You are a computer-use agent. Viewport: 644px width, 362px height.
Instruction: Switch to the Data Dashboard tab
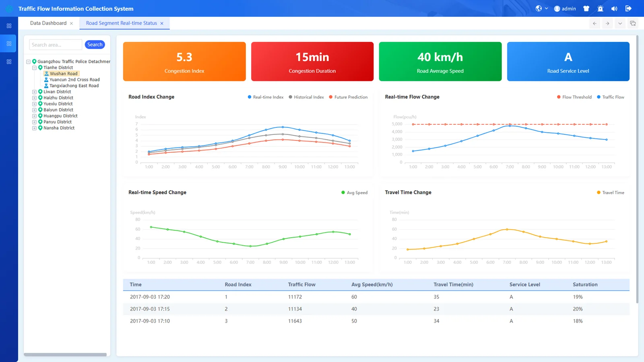tap(48, 23)
